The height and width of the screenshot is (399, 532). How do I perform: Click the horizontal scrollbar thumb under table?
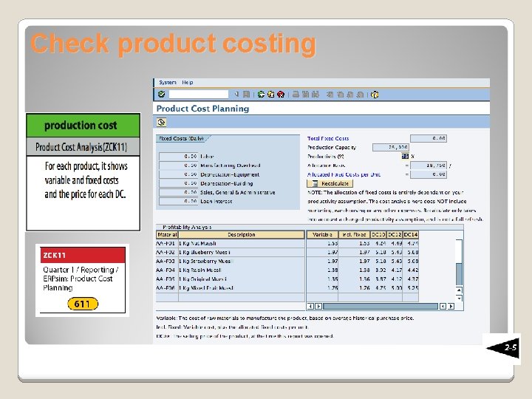pos(381,307)
